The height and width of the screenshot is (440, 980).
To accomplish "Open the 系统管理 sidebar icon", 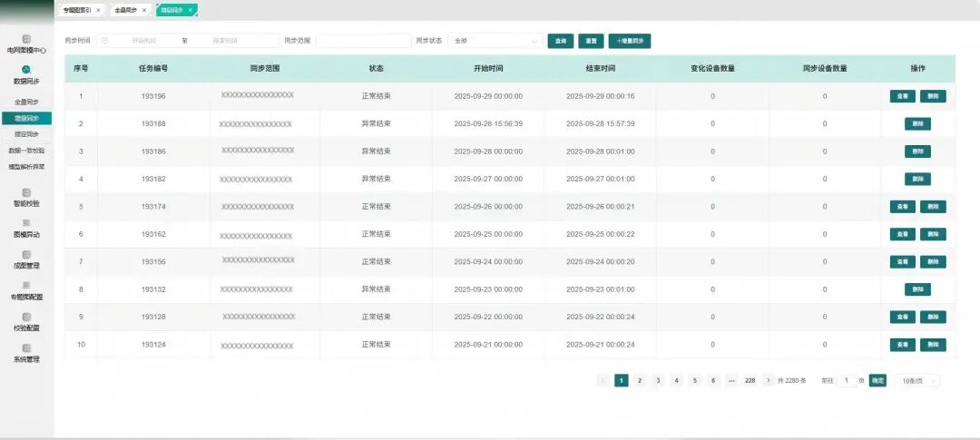I will pyautogui.click(x=26, y=348).
